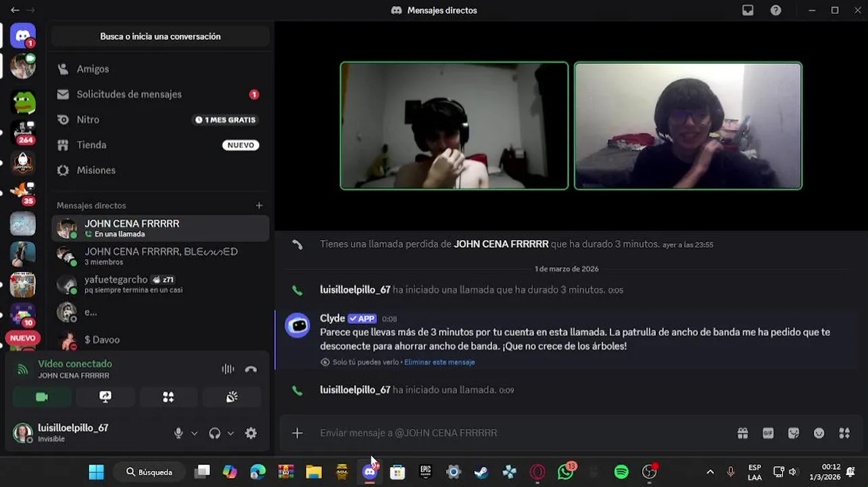
Task: Open the Tienda shop
Action: pos(160,145)
